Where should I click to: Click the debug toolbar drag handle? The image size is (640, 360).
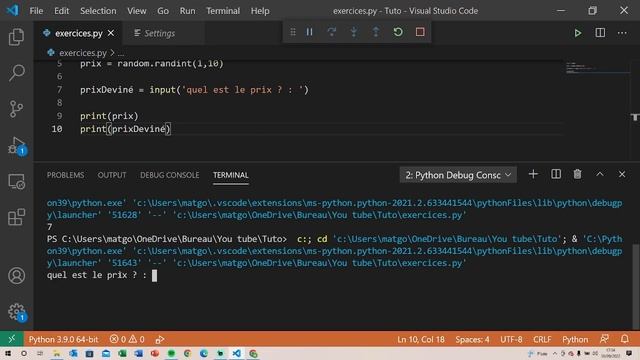click(x=293, y=32)
